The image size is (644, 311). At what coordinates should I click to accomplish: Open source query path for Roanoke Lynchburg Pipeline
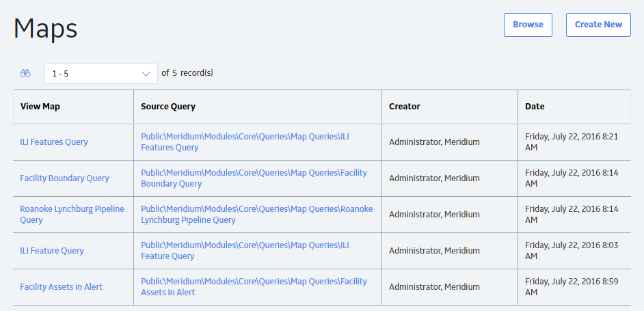[x=256, y=214]
